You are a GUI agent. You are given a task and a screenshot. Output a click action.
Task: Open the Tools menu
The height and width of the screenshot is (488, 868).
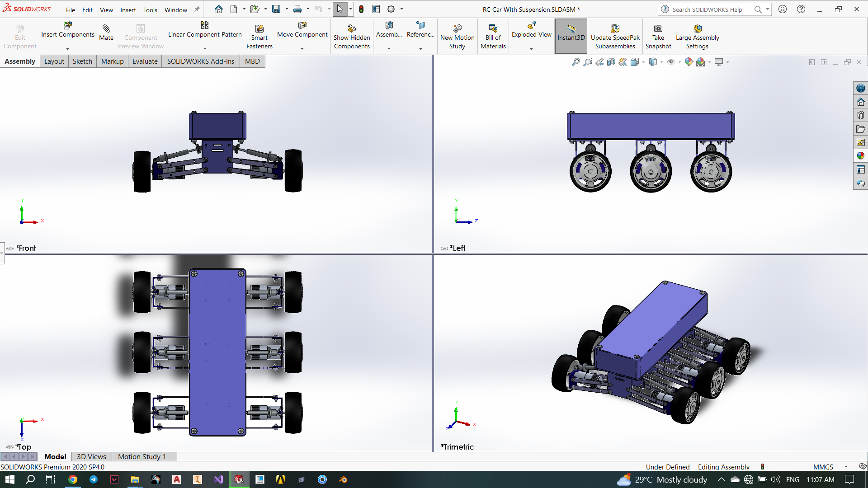(150, 9)
